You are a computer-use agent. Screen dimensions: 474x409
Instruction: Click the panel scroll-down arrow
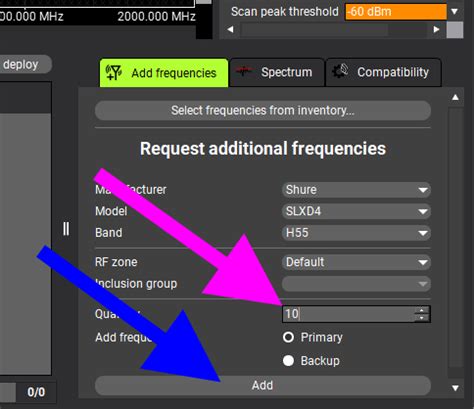(x=455, y=388)
